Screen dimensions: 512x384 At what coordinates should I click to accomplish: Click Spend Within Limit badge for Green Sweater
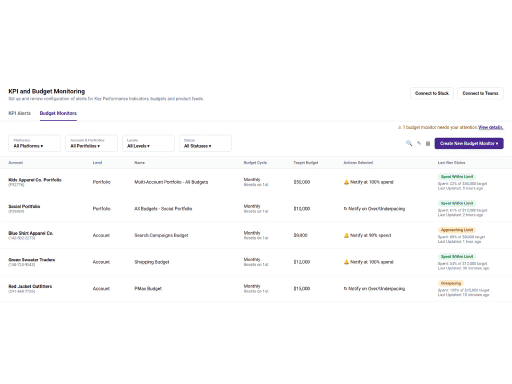pyautogui.click(x=457, y=257)
